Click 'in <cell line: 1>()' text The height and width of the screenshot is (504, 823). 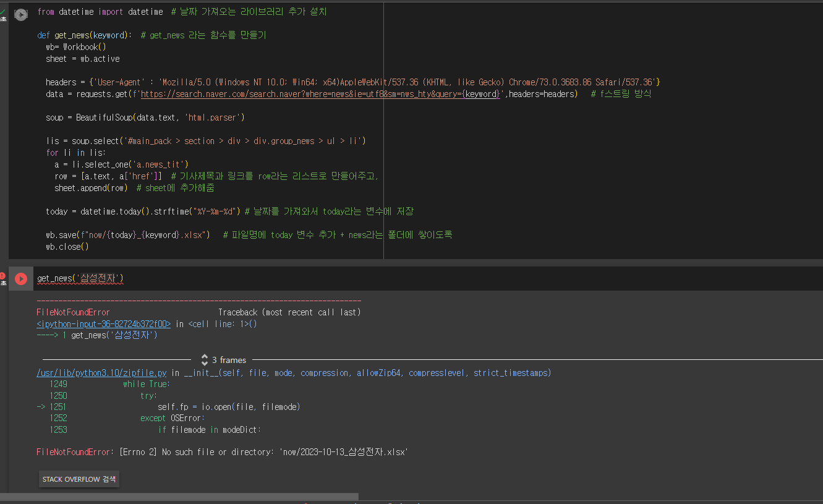click(216, 324)
